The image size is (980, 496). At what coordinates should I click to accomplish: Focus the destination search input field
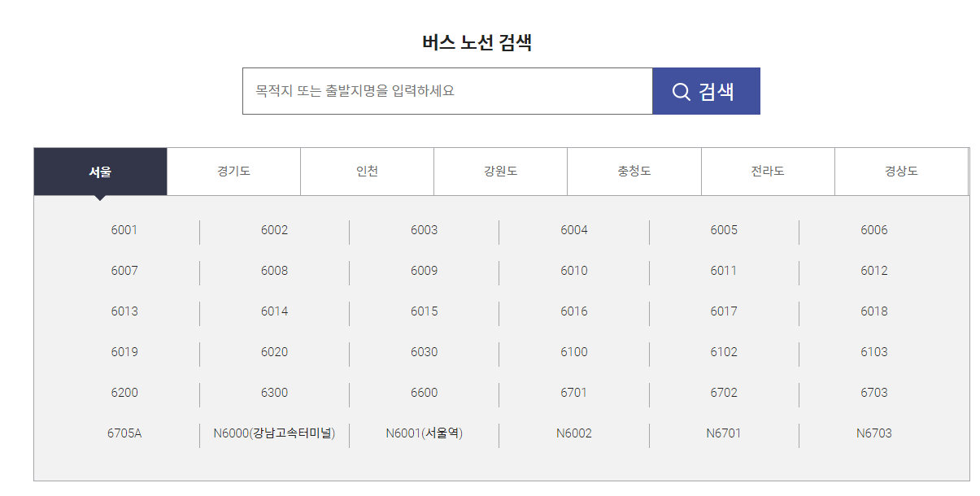[x=447, y=91]
